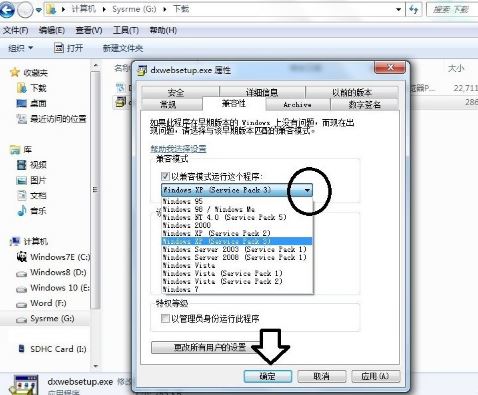Open 下载 folder in favorites
Image resolution: width=478 pixels, height=395 pixels.
coord(31,88)
